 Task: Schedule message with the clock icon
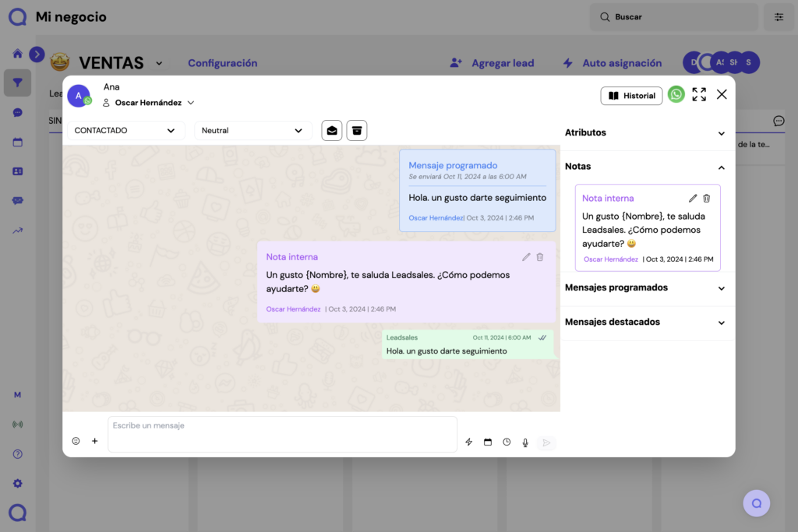point(507,442)
